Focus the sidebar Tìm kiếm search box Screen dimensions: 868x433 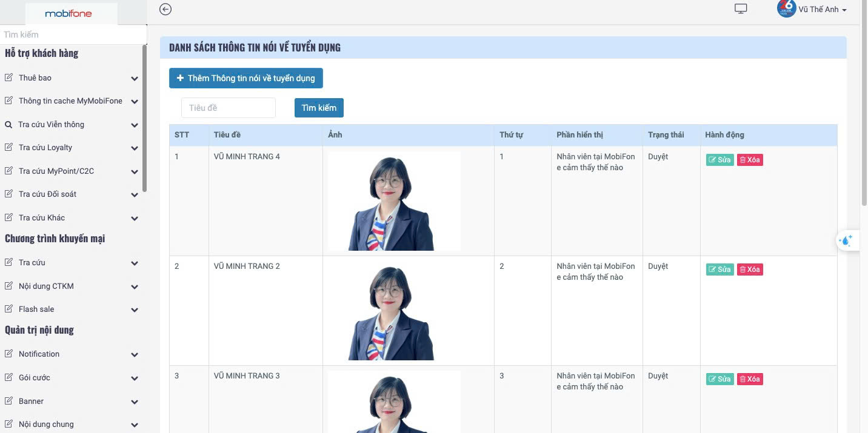pos(73,35)
